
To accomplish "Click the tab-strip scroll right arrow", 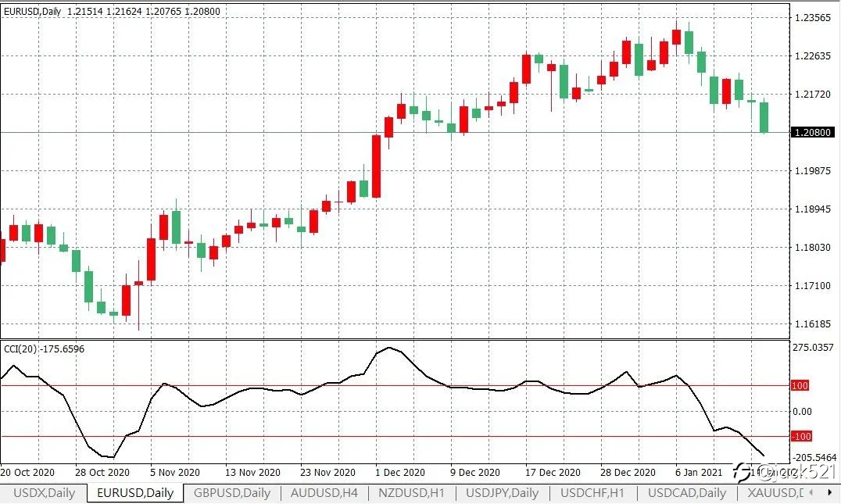I will [829, 492].
